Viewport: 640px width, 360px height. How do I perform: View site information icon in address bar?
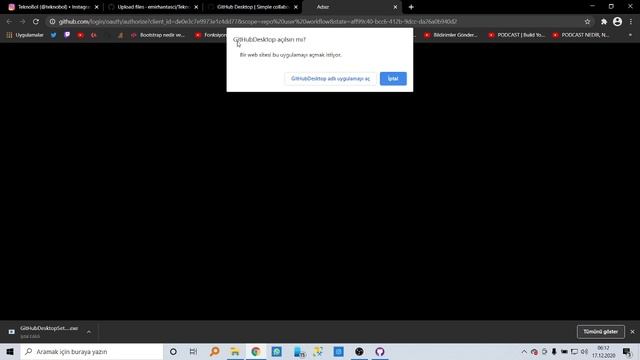pyautogui.click(x=52, y=22)
